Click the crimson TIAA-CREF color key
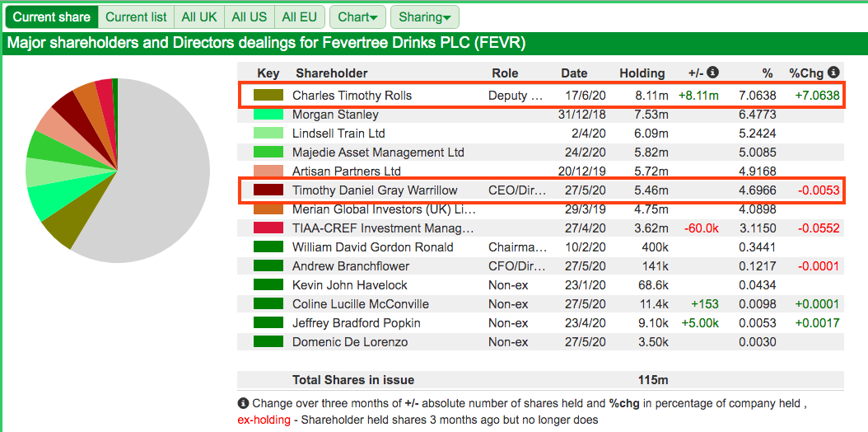Image resolution: width=868 pixels, height=432 pixels. coord(268,228)
